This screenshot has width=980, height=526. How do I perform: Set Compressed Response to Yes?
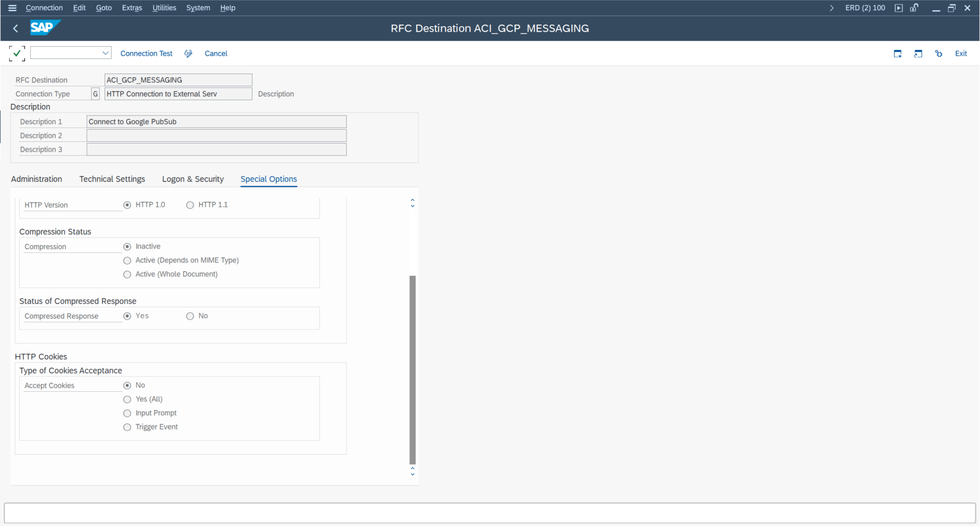127,316
